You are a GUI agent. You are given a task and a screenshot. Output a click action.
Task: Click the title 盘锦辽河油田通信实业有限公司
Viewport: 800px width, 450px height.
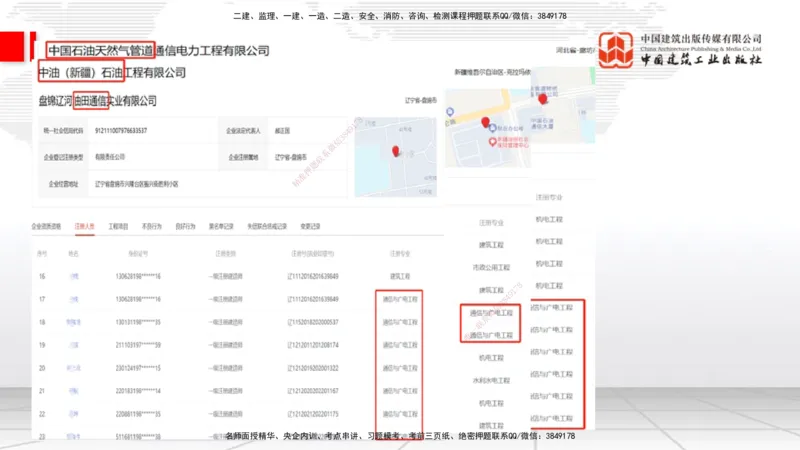[97, 101]
